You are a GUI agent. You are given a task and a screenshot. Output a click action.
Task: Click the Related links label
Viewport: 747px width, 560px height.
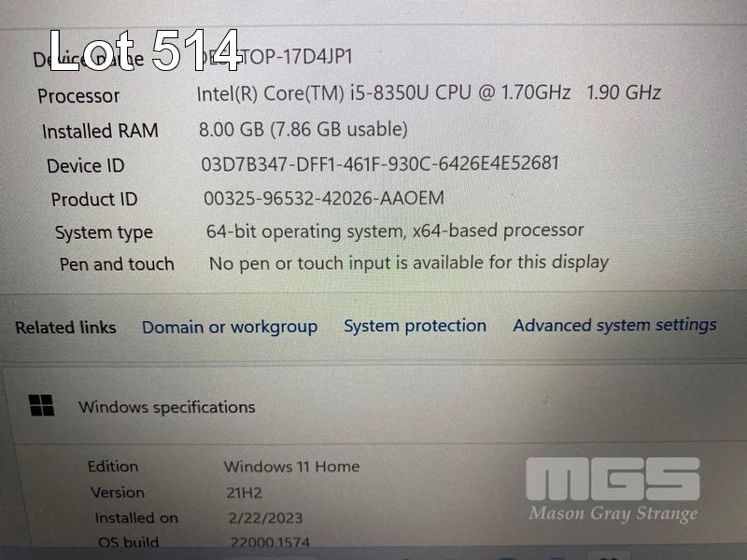pos(65,328)
